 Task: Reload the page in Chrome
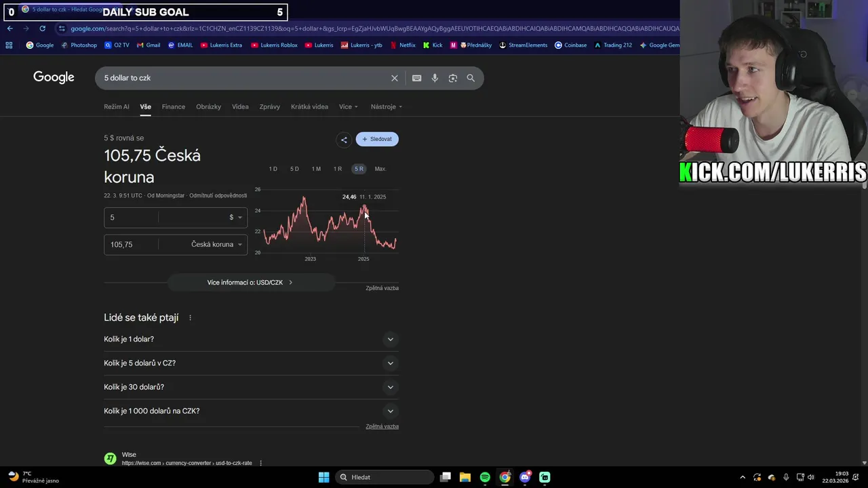[42, 28]
